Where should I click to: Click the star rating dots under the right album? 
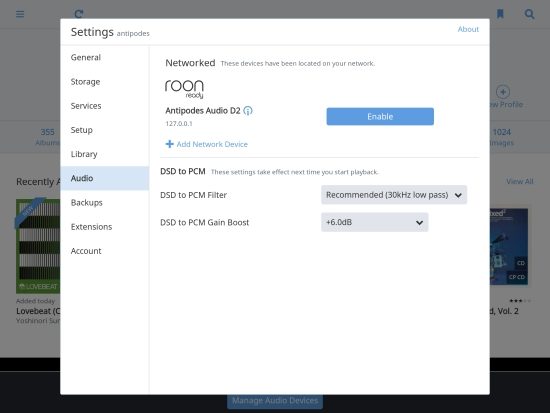point(520,301)
